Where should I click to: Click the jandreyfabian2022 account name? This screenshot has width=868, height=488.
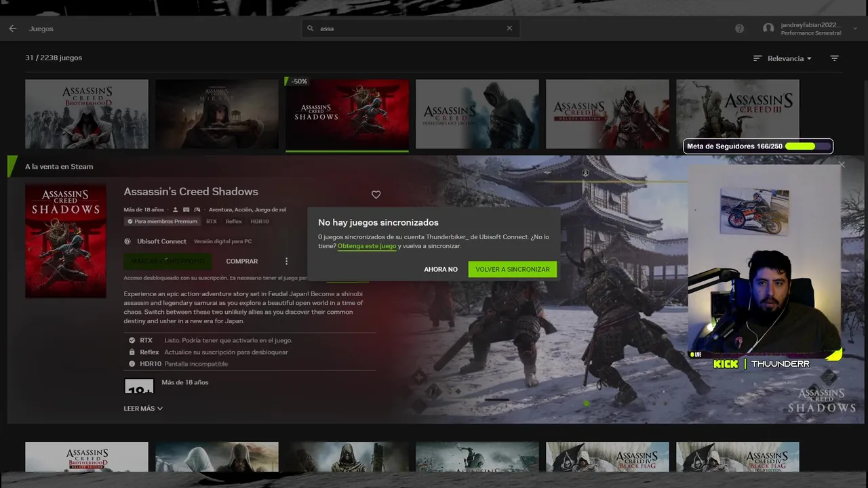(x=811, y=25)
